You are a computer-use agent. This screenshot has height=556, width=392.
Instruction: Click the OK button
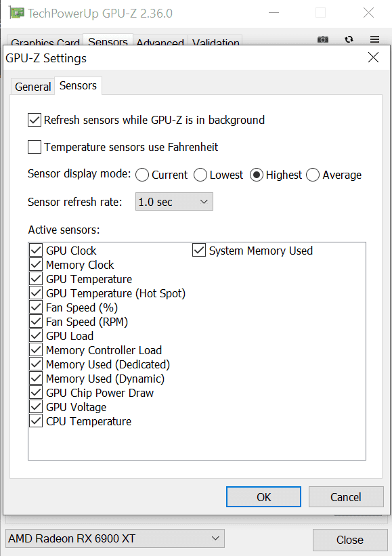[x=263, y=497]
